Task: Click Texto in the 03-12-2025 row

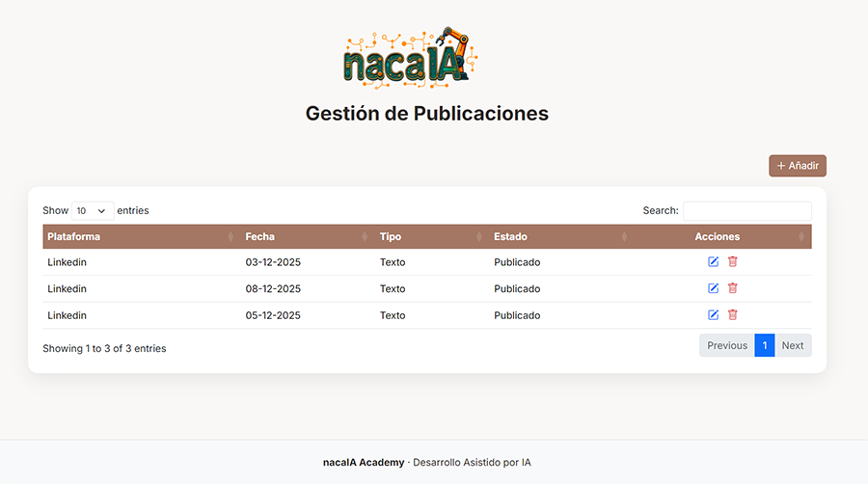Action: pyautogui.click(x=393, y=262)
